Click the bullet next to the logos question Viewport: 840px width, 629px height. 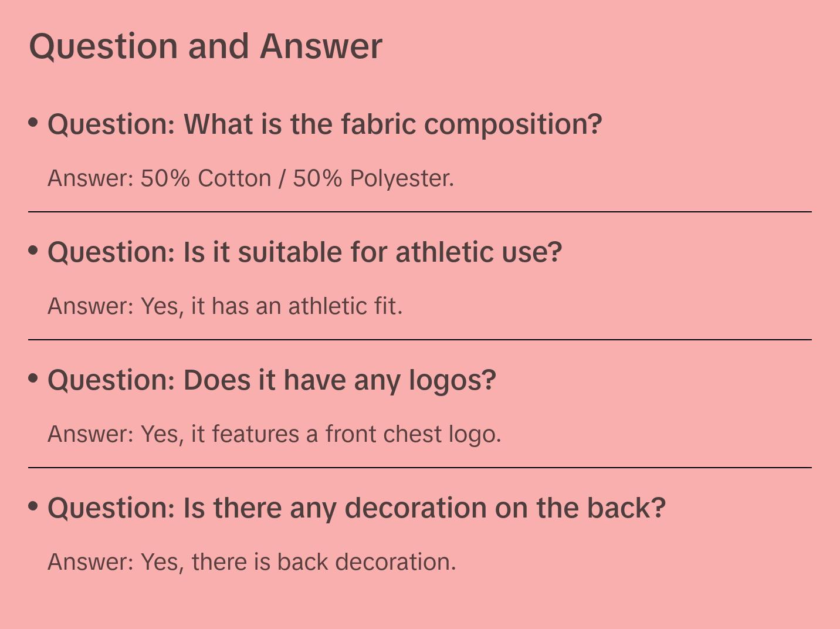coord(33,378)
